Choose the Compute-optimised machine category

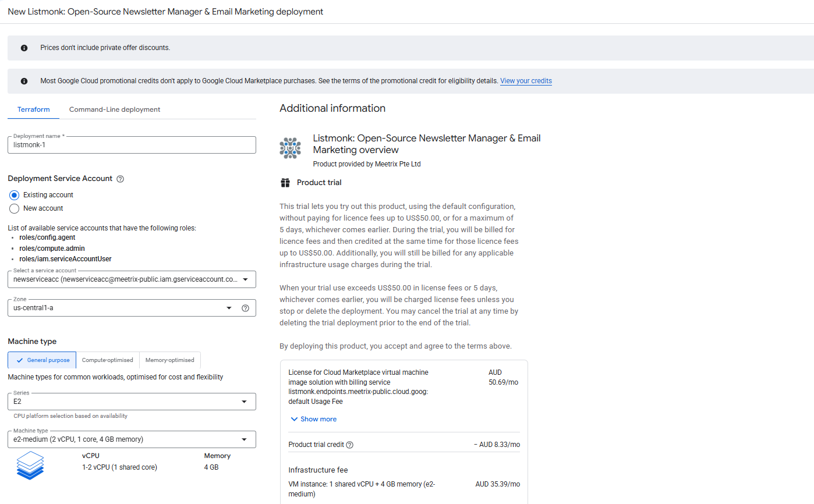108,360
